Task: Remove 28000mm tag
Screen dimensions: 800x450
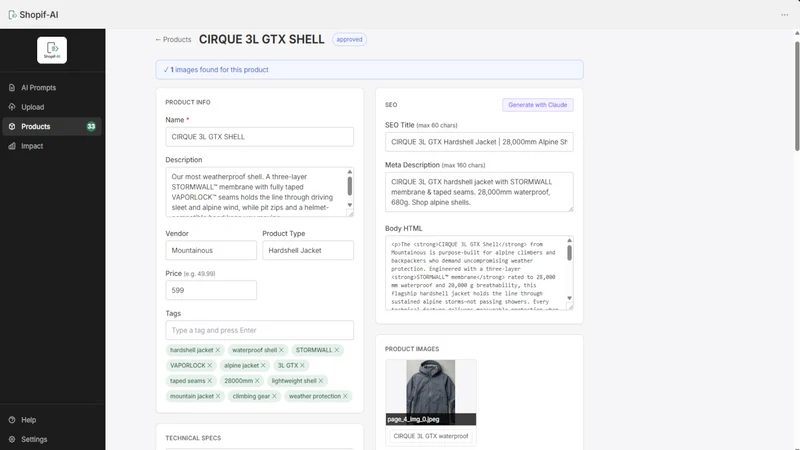Action: 257,381
